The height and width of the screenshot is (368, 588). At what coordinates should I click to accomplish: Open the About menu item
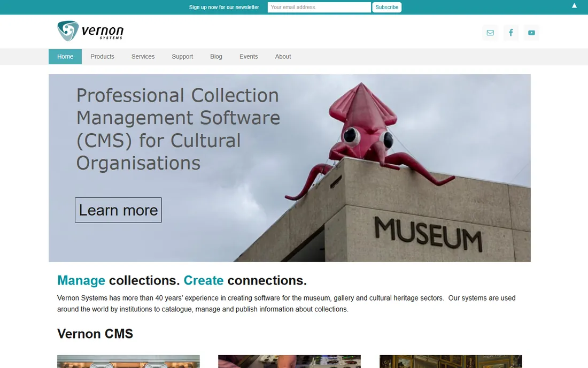click(283, 57)
